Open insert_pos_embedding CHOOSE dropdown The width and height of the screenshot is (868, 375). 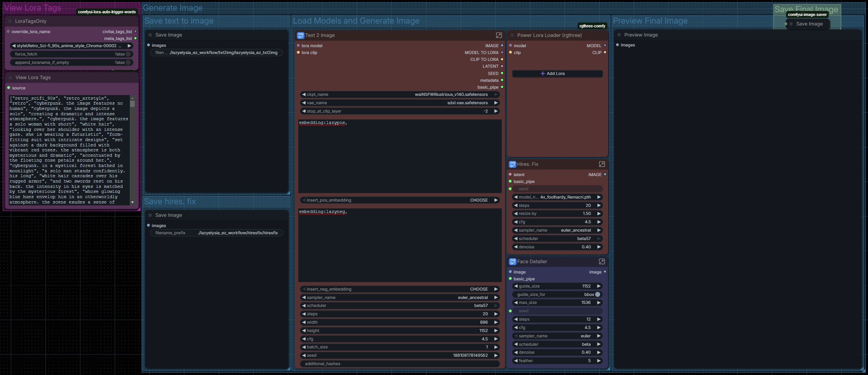point(400,200)
